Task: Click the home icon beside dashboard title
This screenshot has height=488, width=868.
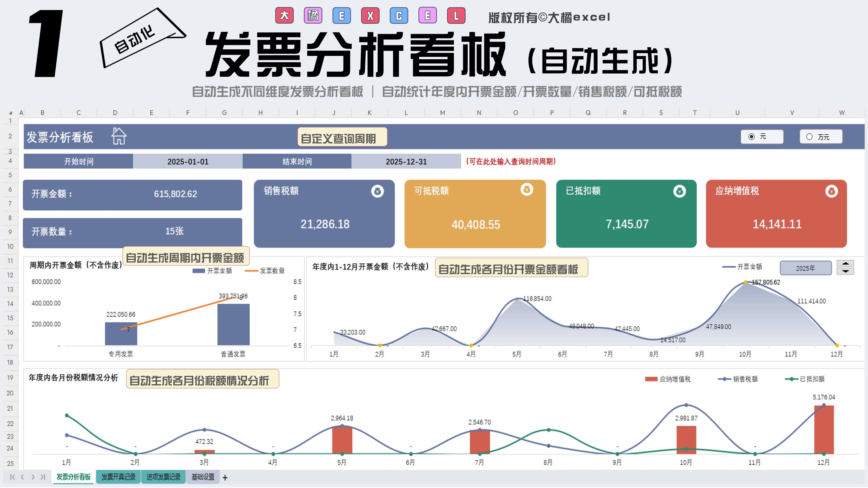Action: (x=119, y=136)
